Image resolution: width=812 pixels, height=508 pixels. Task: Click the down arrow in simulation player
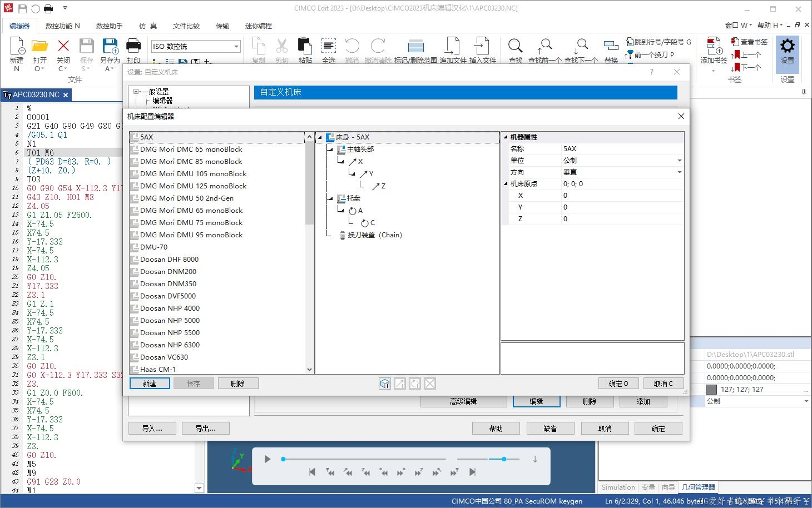(x=535, y=459)
